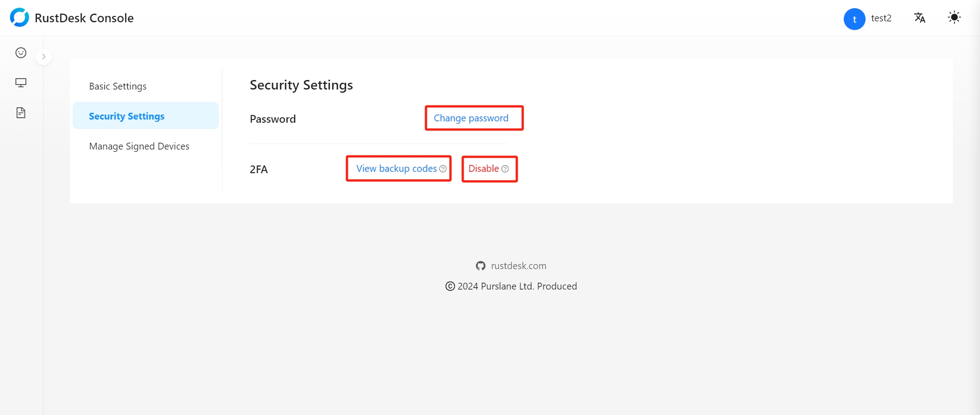980x415 pixels.
Task: Click the Change password link
Action: (471, 118)
